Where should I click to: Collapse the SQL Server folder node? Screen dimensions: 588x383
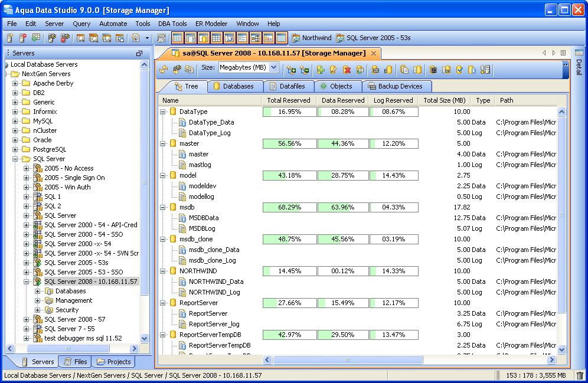point(15,159)
